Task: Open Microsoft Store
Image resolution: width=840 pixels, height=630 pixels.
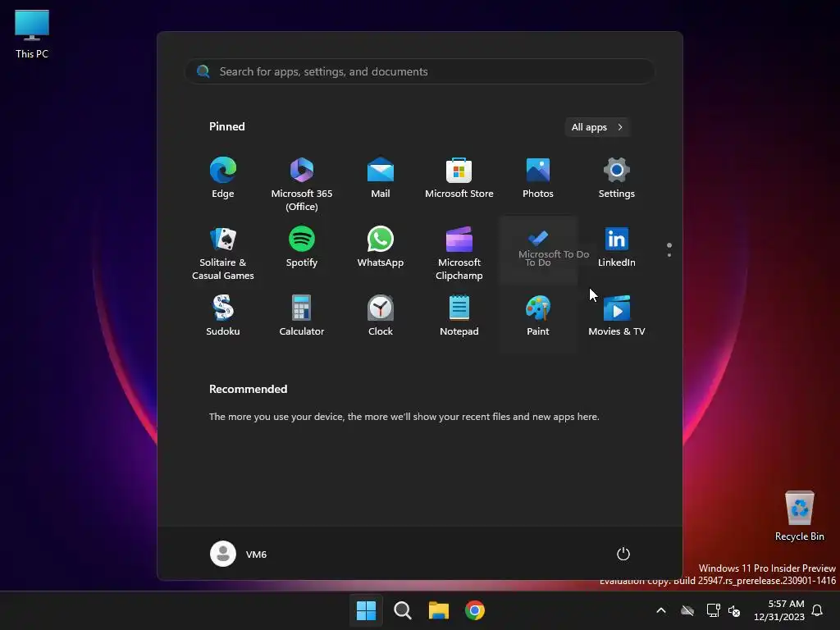Action: point(459,178)
